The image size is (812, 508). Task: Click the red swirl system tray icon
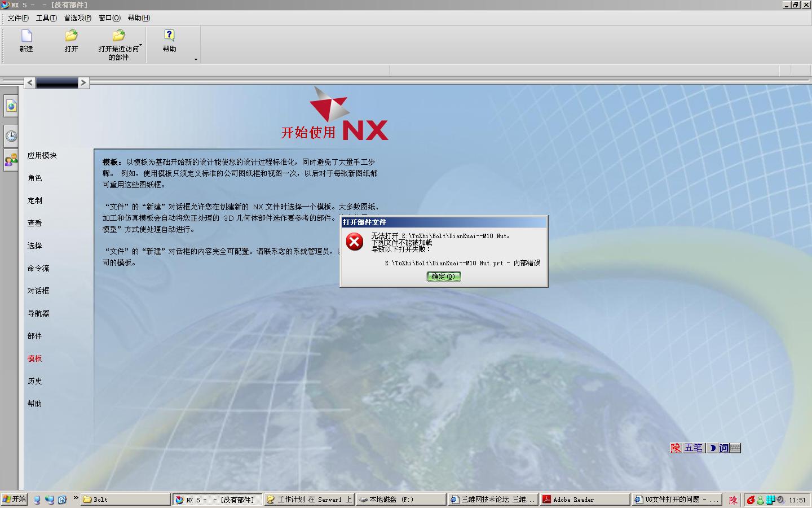click(x=751, y=500)
